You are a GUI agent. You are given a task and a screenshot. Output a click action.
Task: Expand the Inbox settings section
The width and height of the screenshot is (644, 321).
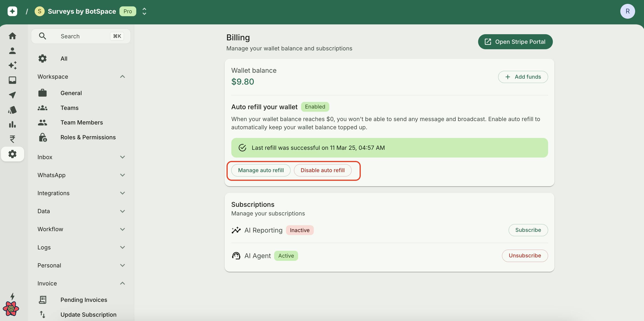[123, 157]
